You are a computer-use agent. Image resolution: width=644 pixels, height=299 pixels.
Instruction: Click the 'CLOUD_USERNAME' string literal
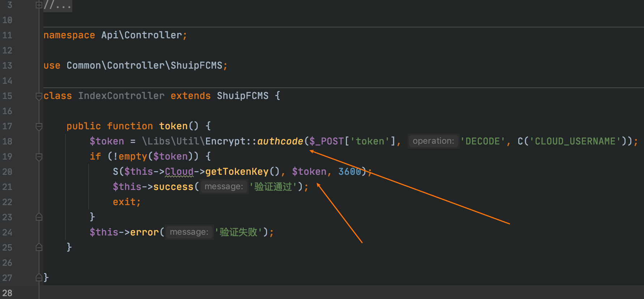575,141
